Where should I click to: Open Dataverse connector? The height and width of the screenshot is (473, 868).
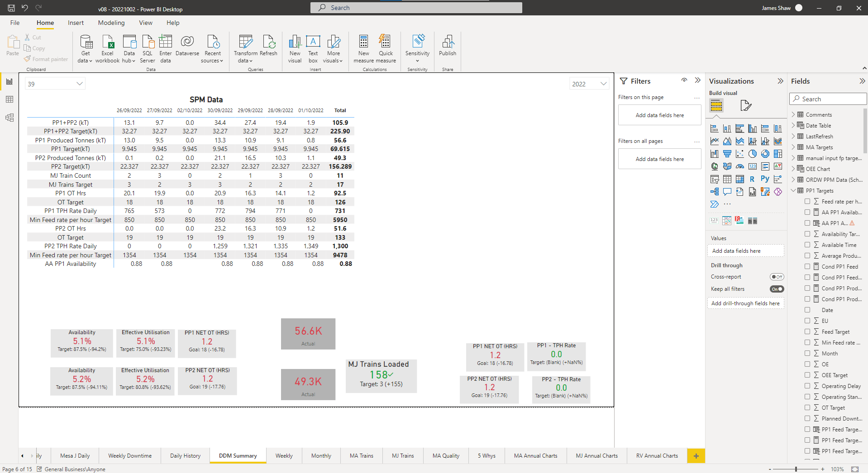pyautogui.click(x=187, y=46)
